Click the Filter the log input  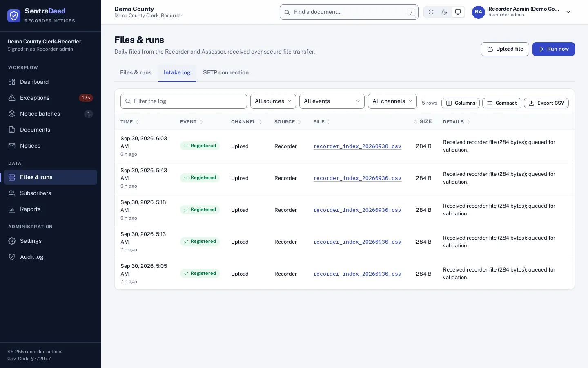184,101
